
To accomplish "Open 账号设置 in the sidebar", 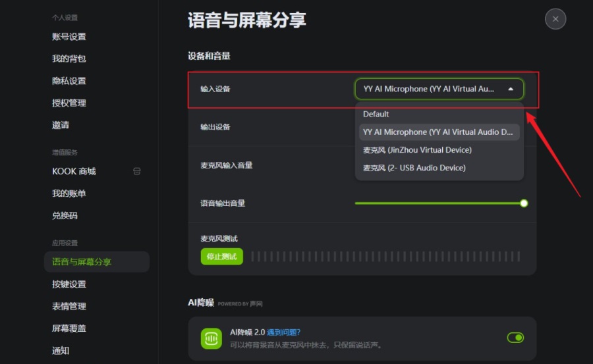I will pos(69,37).
